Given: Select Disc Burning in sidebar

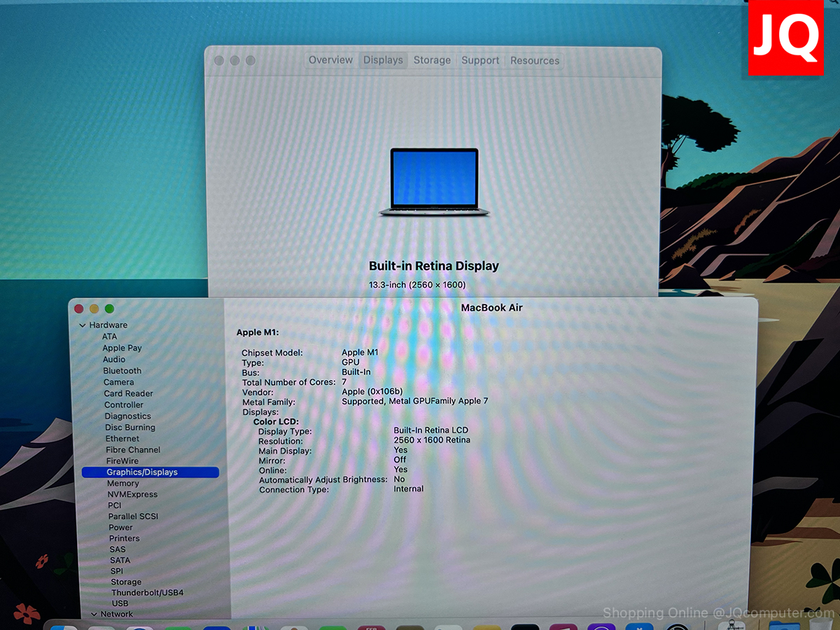Looking at the screenshot, I should click(x=130, y=427).
